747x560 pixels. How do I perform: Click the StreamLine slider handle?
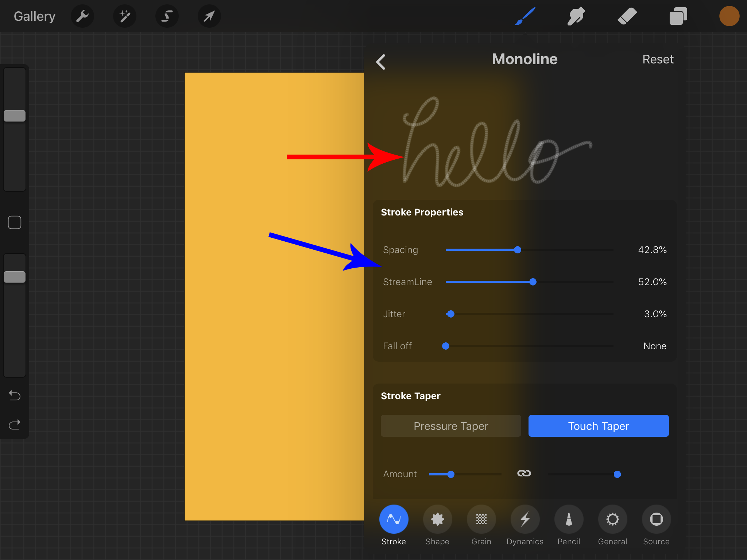pyautogui.click(x=533, y=282)
